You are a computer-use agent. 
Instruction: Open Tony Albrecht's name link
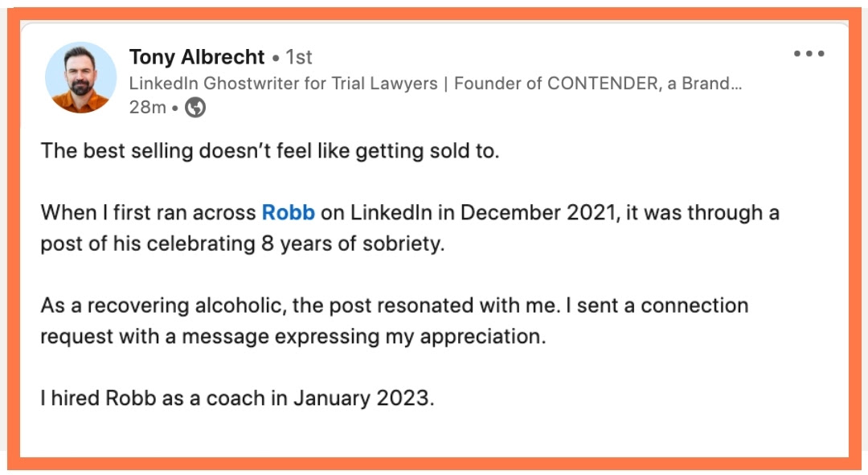click(197, 57)
